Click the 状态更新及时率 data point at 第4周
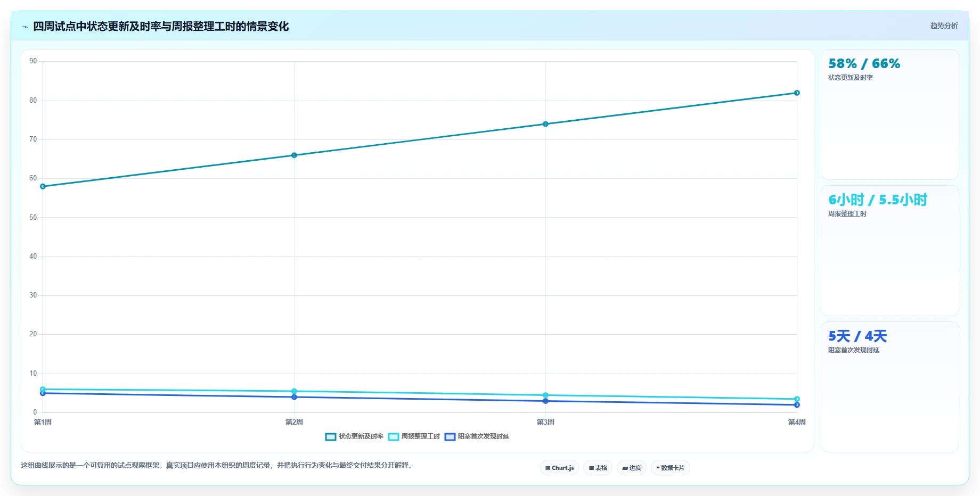The height and width of the screenshot is (496, 980). (797, 93)
